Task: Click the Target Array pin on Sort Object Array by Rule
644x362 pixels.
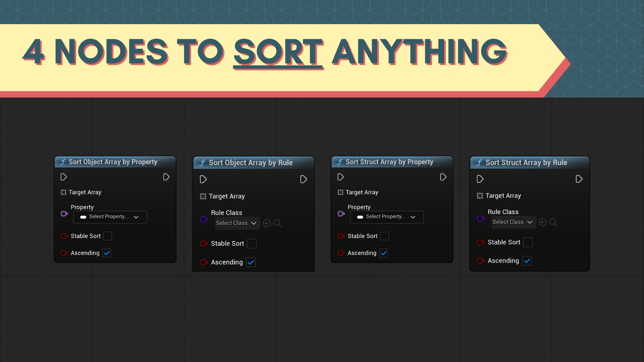Action: 203,196
